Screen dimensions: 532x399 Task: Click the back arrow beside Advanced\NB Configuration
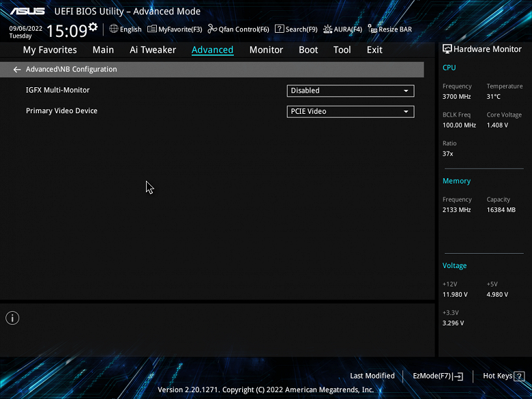(17, 70)
